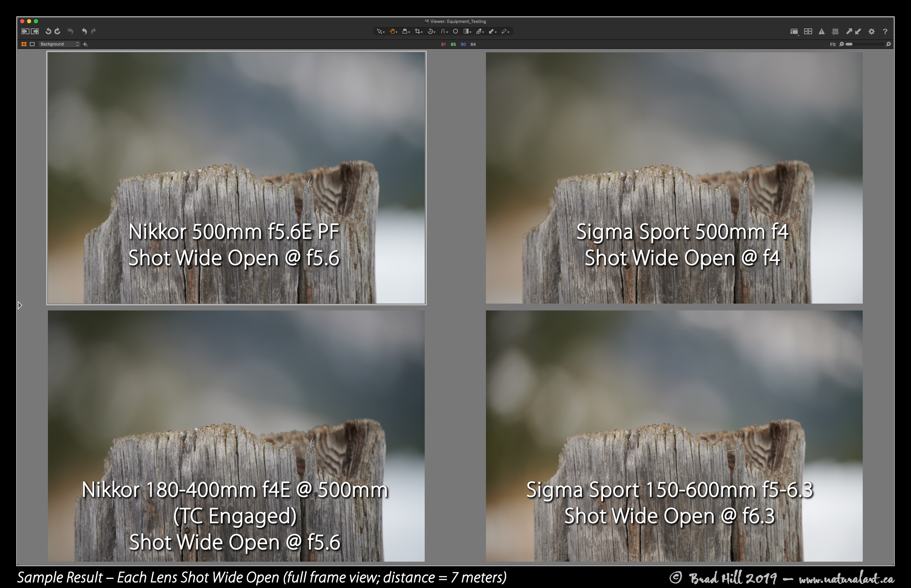
Task: Toggle edit all selected variants
Action: pyautogui.click(x=808, y=32)
